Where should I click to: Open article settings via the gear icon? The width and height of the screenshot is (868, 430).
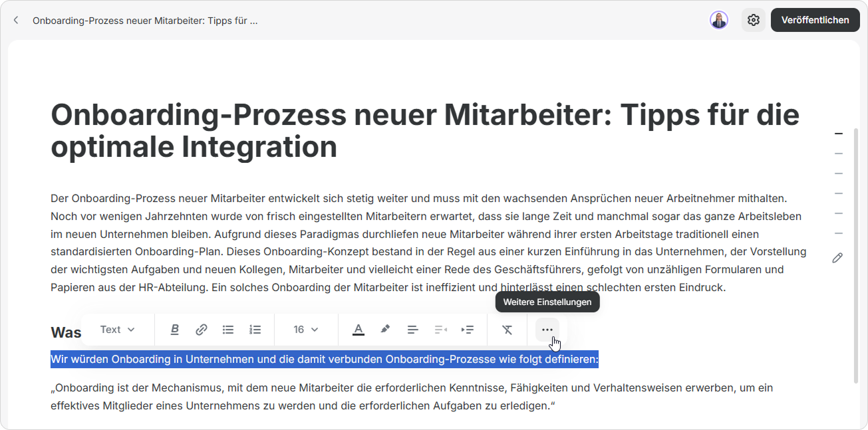(x=754, y=20)
